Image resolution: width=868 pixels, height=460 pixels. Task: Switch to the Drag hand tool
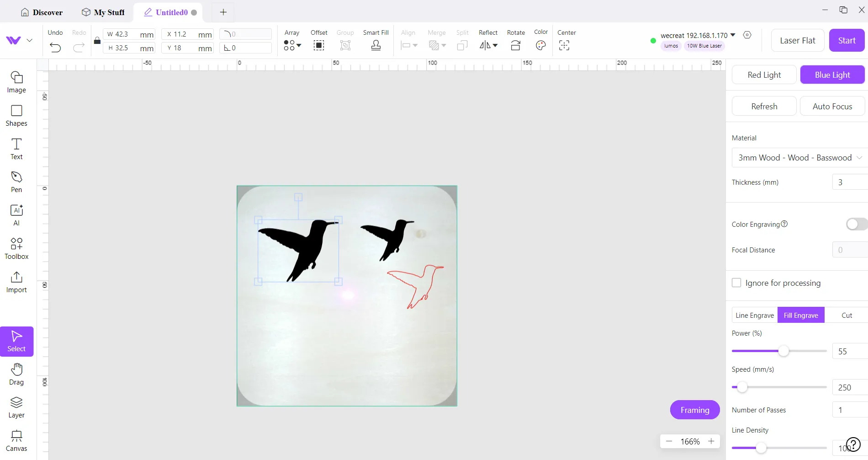coord(16,374)
